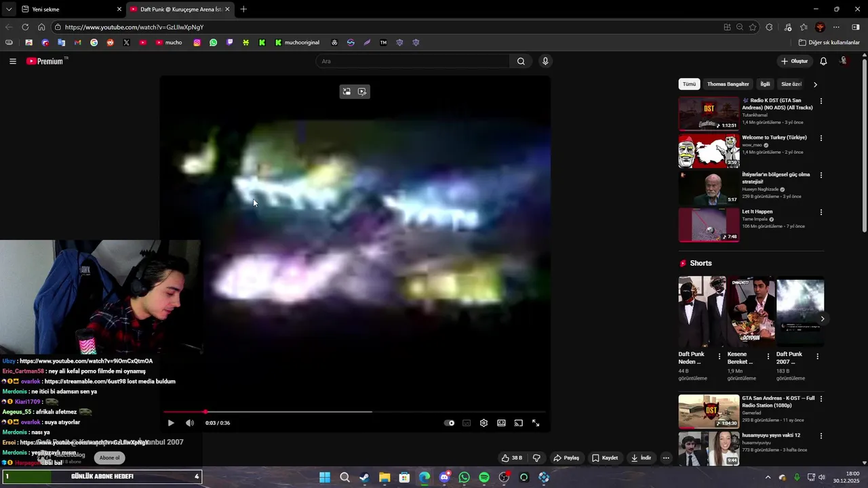Show more filter chips with the right arrow

[x=815, y=84]
